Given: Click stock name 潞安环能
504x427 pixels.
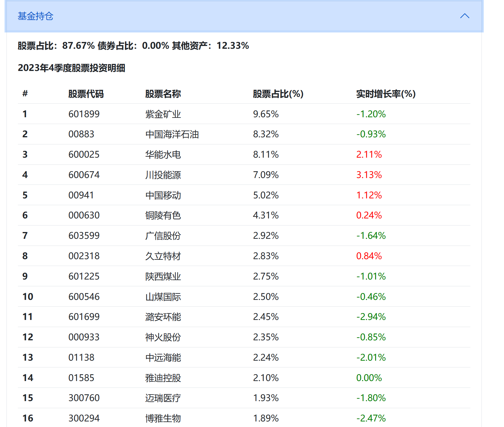Looking at the screenshot, I should [x=163, y=317].
